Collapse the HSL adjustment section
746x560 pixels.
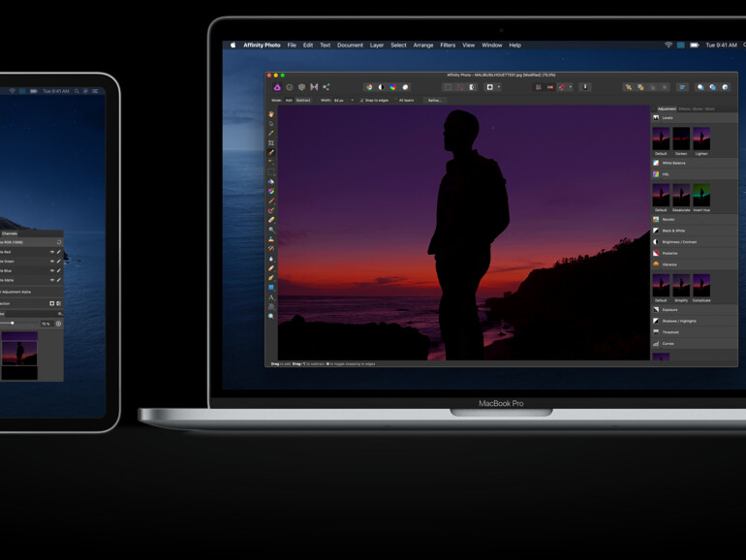point(694,174)
